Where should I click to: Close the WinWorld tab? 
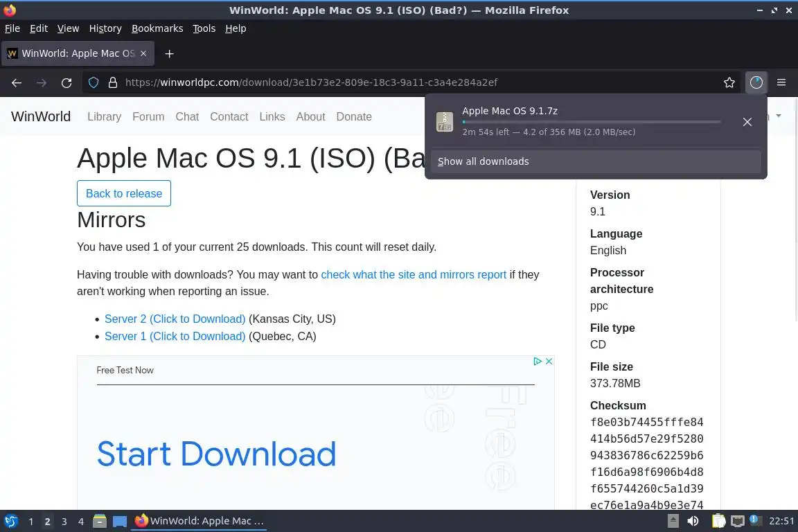click(143, 53)
